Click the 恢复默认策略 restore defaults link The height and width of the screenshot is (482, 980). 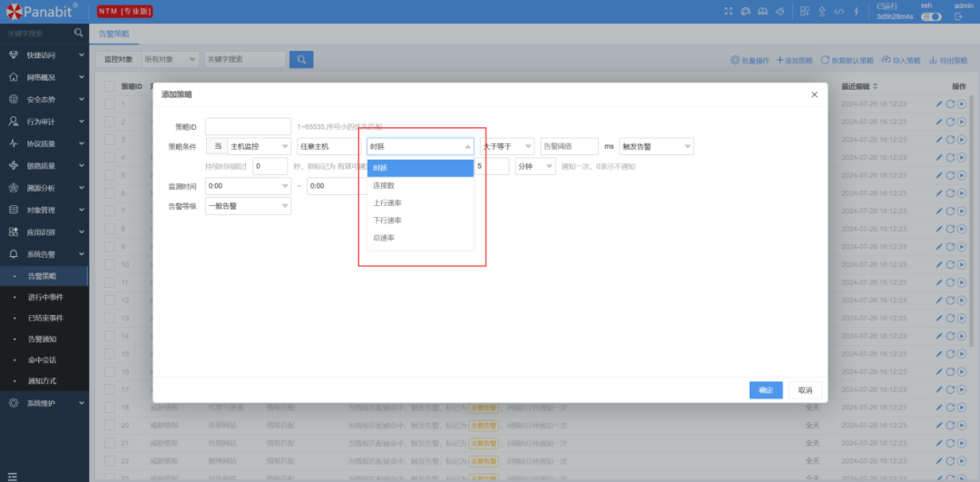[x=848, y=61]
